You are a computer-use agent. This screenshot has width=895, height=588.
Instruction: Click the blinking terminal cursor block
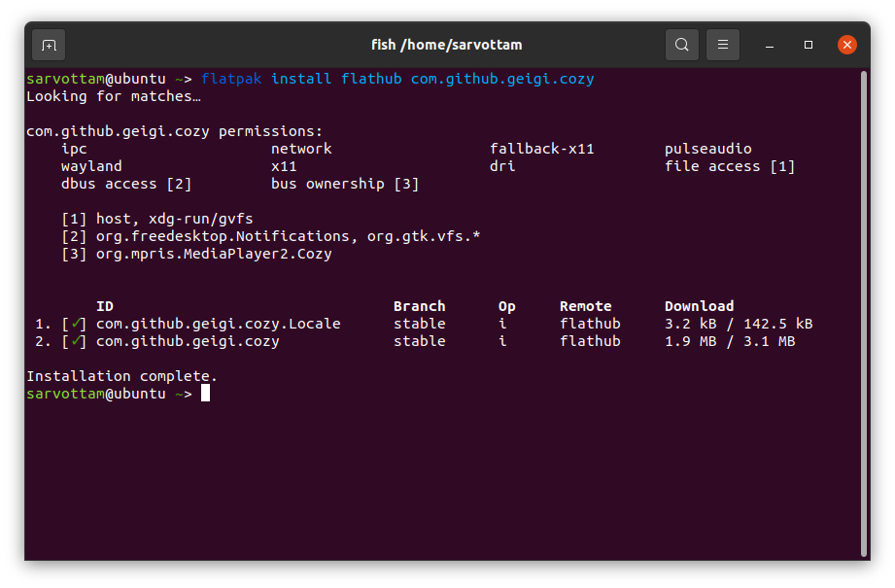[205, 393]
